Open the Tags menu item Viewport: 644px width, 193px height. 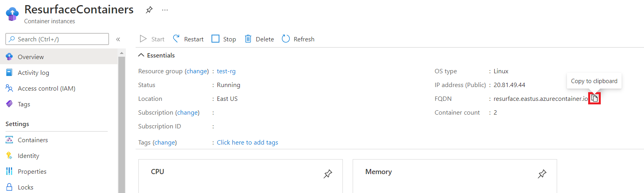59,104
